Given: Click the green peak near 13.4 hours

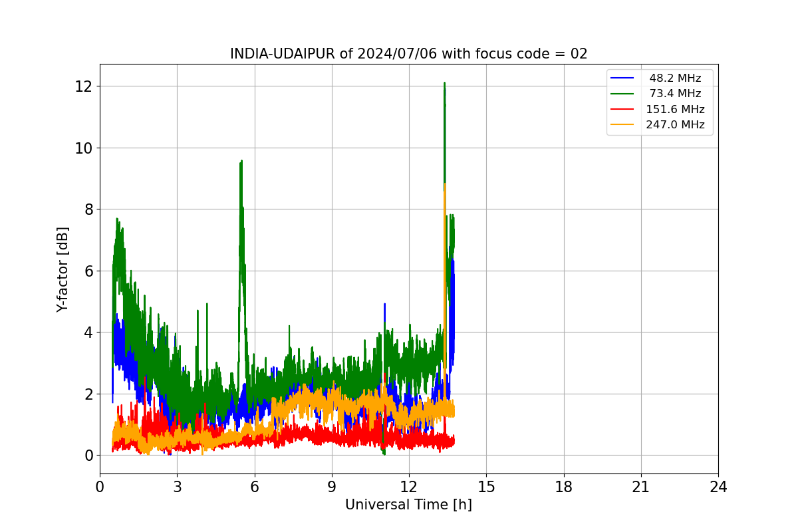Looking at the screenshot, I should [x=444, y=83].
